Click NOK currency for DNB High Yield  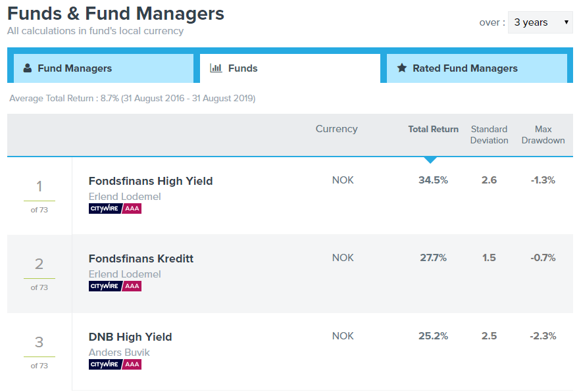(343, 336)
